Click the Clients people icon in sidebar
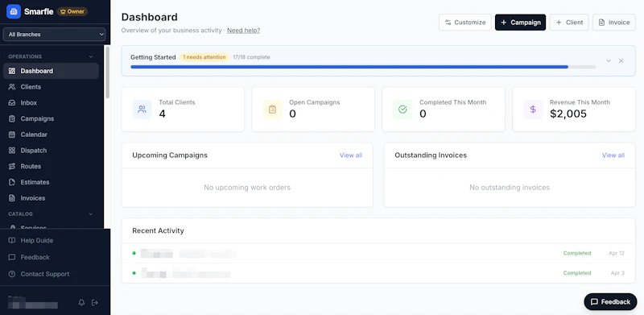644x315 pixels. click(x=12, y=87)
